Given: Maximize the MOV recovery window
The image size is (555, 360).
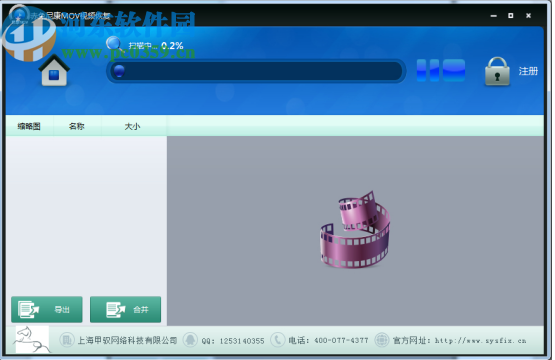Looking at the screenshot, I should click(x=510, y=16).
